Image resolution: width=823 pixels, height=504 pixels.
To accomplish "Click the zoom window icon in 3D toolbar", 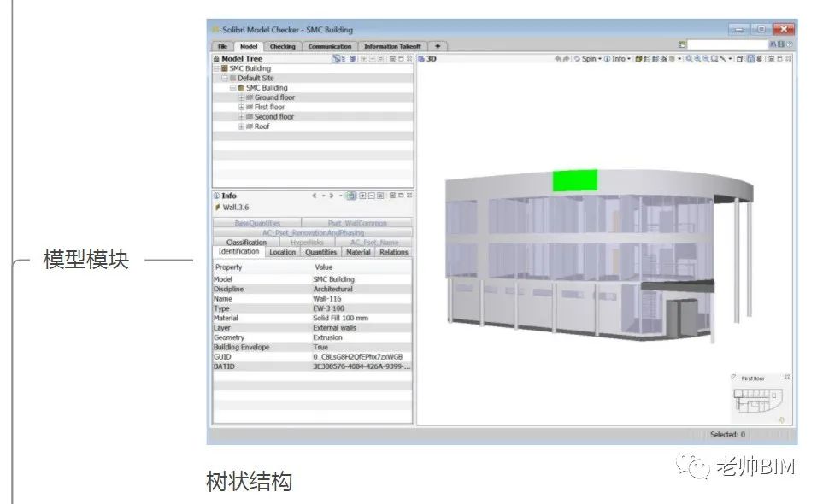I will [714, 59].
